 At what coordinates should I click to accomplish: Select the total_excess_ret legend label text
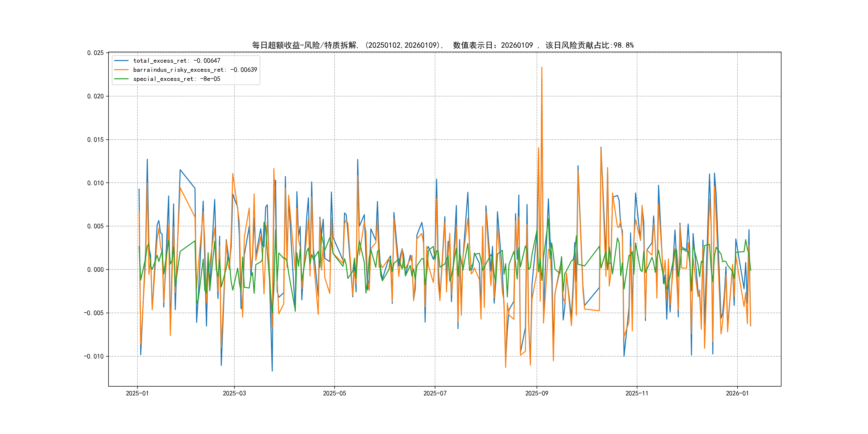coord(177,61)
